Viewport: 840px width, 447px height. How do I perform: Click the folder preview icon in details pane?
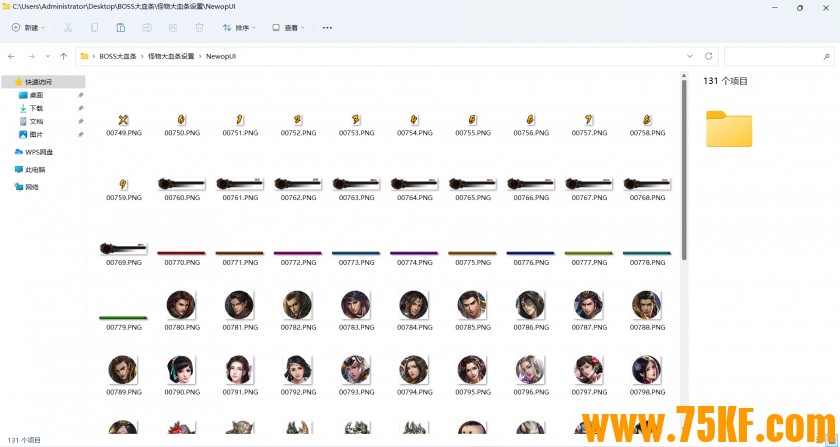pos(729,129)
